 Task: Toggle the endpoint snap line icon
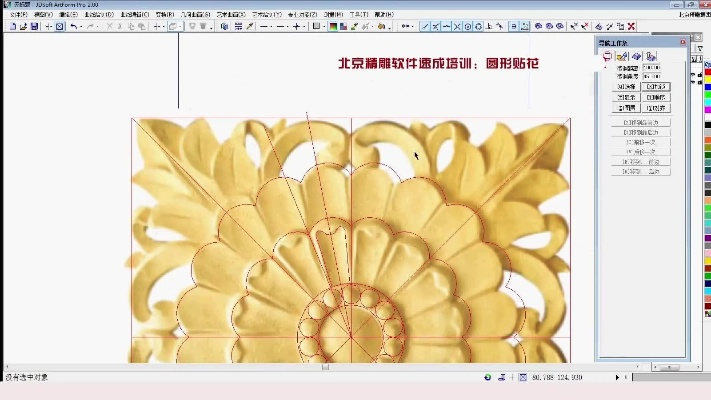tap(425, 26)
